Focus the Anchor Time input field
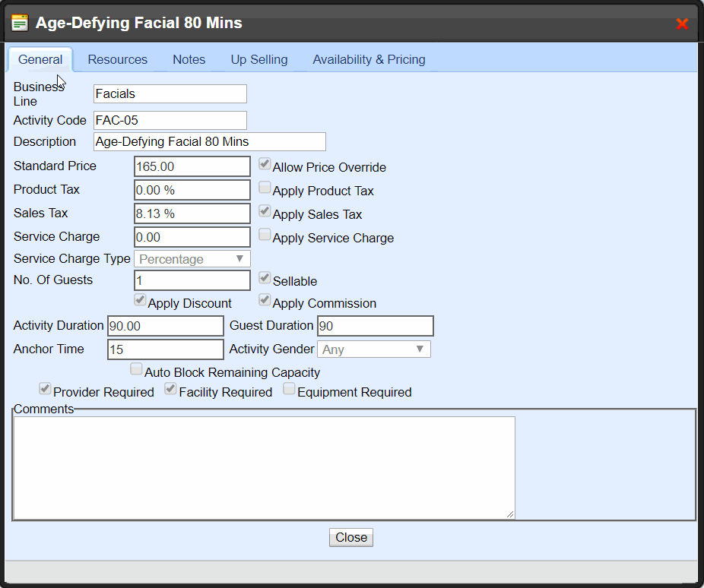Viewport: 704px width, 588px height. coord(165,349)
